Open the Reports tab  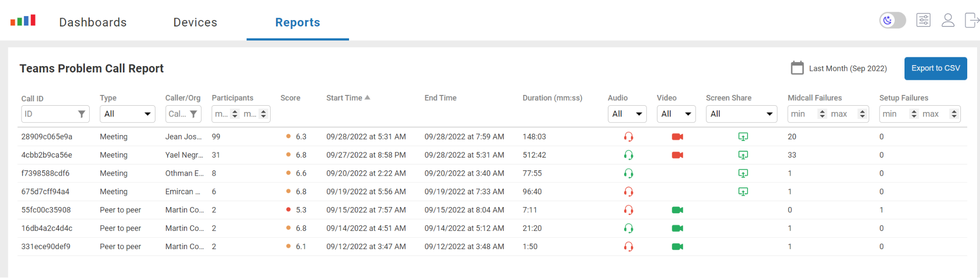pyautogui.click(x=298, y=23)
